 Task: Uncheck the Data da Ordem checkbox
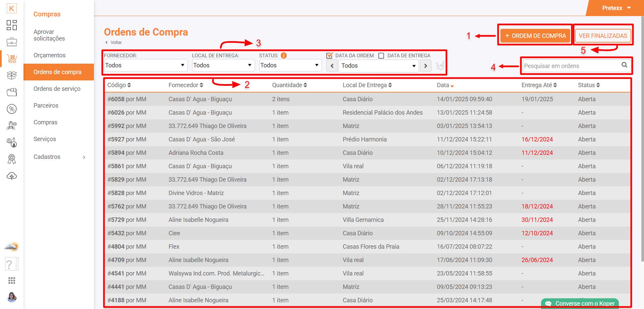pos(330,56)
